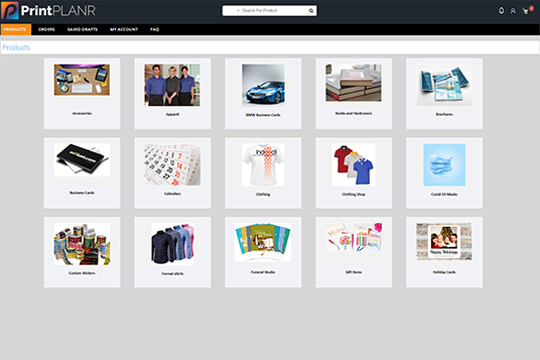Click the Accessories category label

point(82,113)
